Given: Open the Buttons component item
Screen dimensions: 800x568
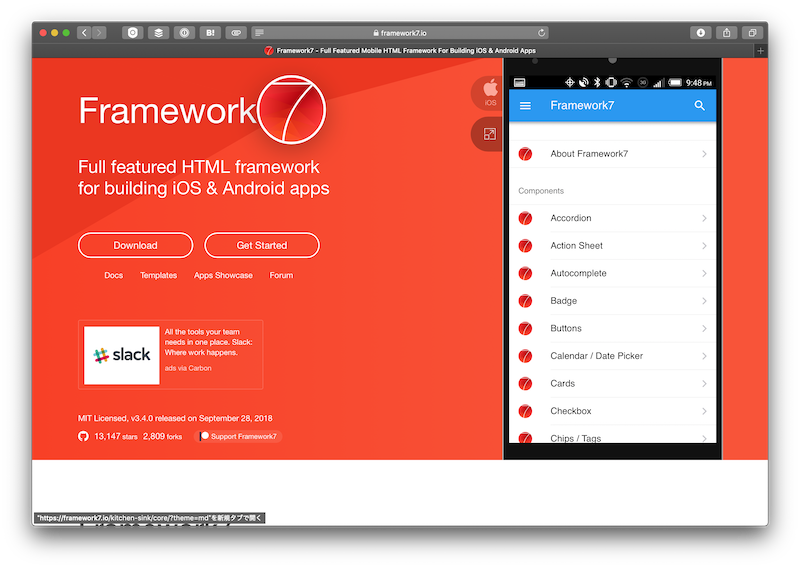Looking at the screenshot, I should [612, 329].
